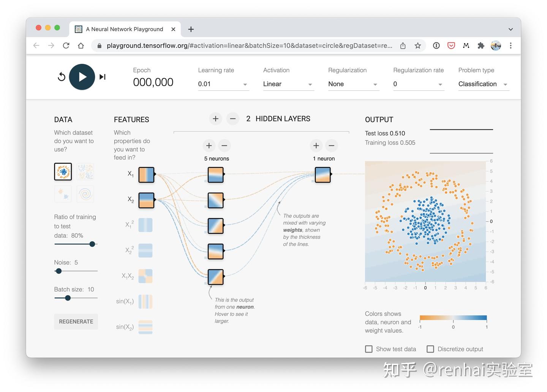Remove a neuron from the 5 neurons layer
The height and width of the screenshot is (392, 547).
224,146
